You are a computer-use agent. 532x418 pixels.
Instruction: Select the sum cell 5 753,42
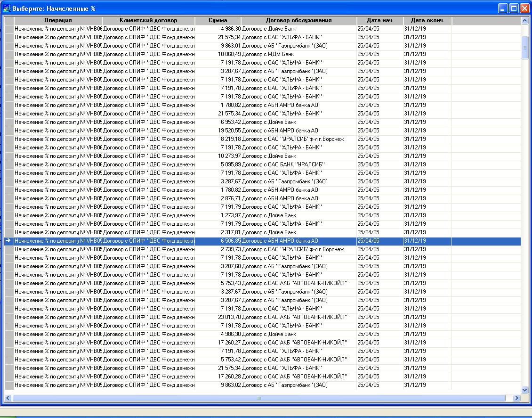click(218, 360)
